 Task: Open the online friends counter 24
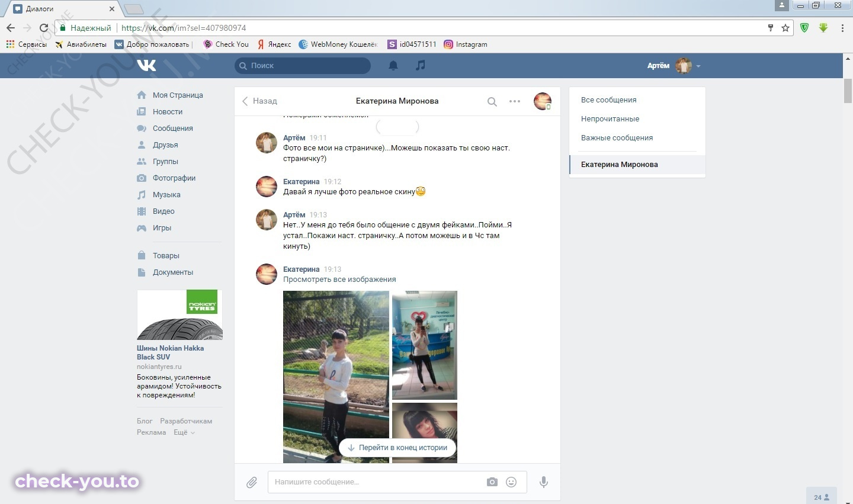(x=822, y=497)
